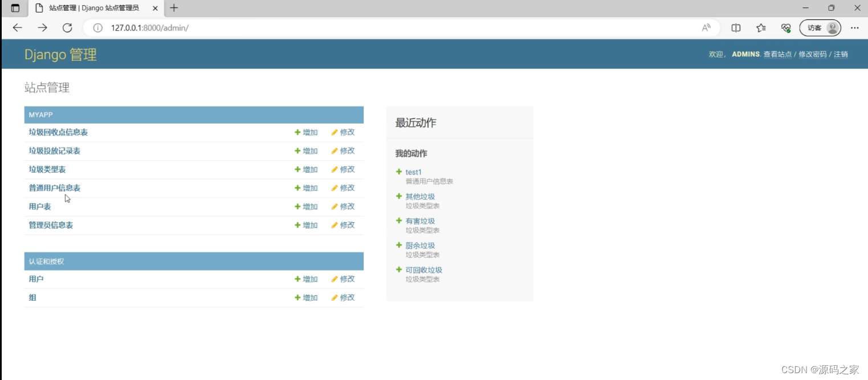Open 管理员信息表 model
Viewport: 868px width, 380px height.
coord(51,225)
